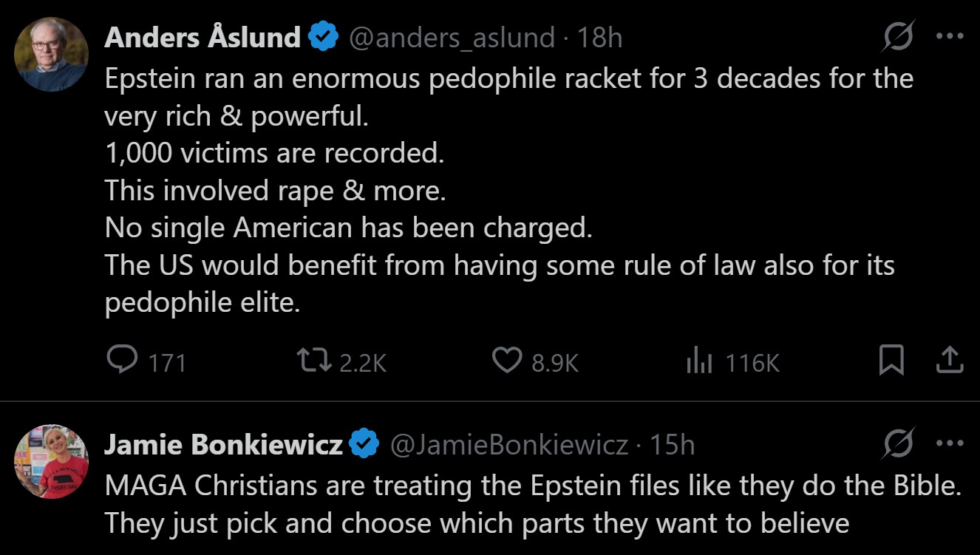This screenshot has height=555, width=980.
Task: Open the @anders_aslund handle link
Action: pyautogui.click(x=452, y=37)
